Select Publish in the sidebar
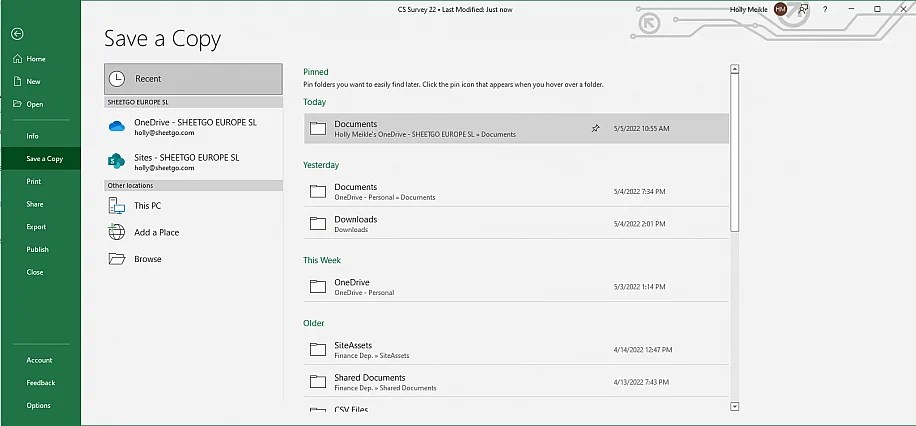Screen dimensions: 916x426 click(37, 250)
